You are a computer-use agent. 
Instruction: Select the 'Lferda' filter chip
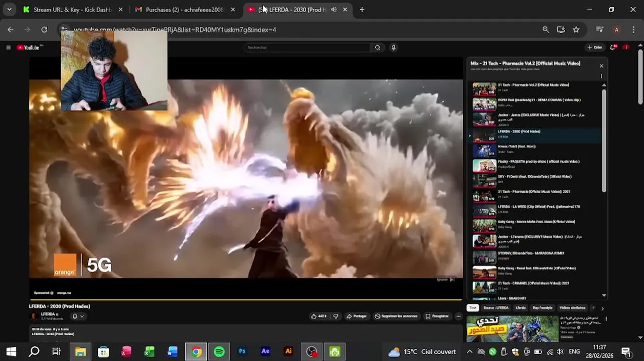point(521,308)
